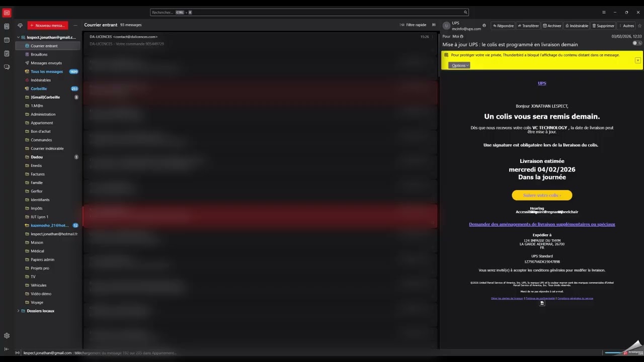644x362 pixels.
Task: Click the UPS sender avatar
Action: pyautogui.click(x=446, y=26)
